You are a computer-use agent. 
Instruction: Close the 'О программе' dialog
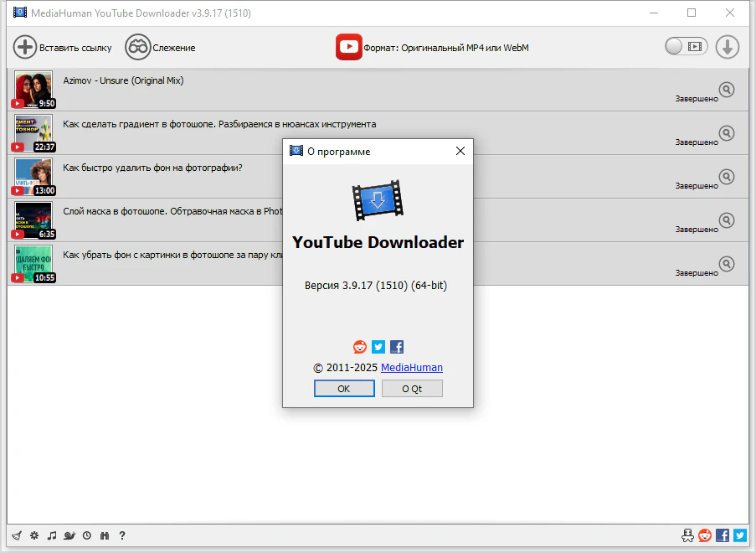pos(460,151)
